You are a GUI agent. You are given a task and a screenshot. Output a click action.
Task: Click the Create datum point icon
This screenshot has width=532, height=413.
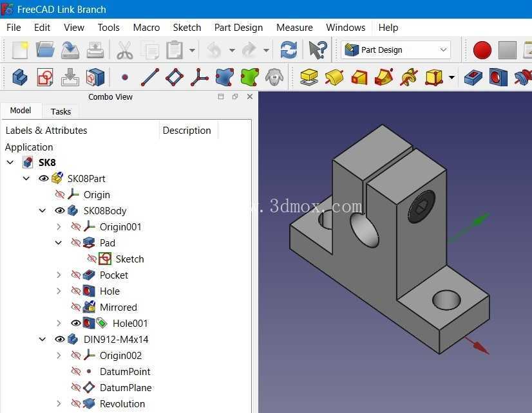[x=125, y=77]
